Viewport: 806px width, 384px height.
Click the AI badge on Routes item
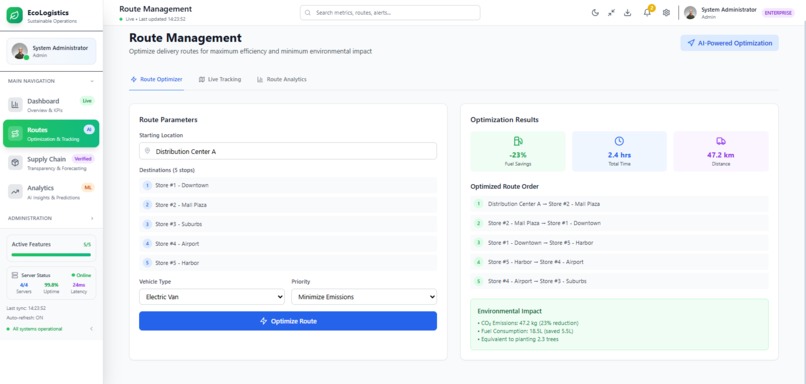[x=89, y=130]
